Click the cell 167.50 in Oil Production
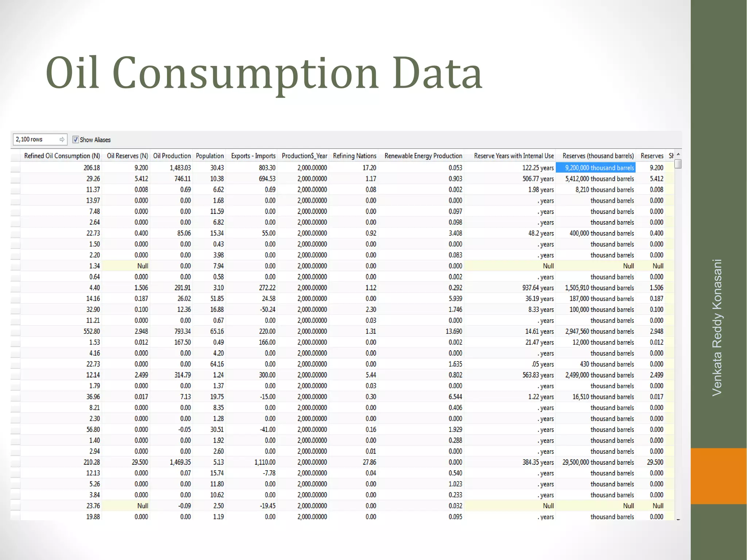 (171, 342)
